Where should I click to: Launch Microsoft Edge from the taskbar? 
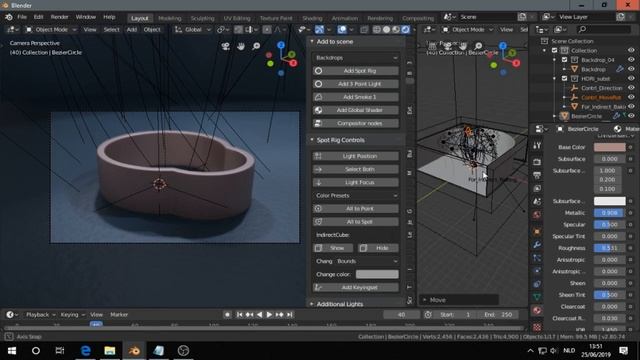point(85,351)
